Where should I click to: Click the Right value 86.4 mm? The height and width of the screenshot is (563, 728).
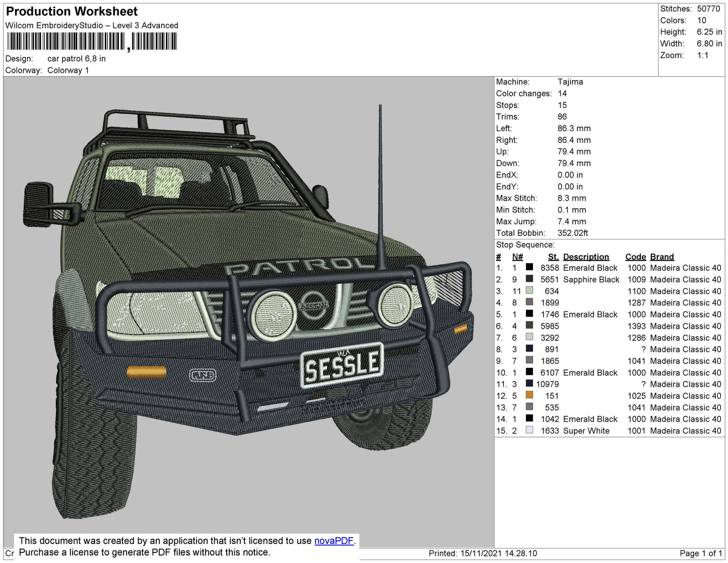574,140
